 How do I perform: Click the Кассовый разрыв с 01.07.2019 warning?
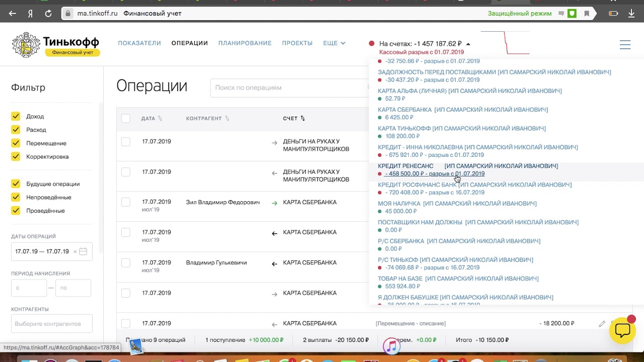tap(422, 52)
